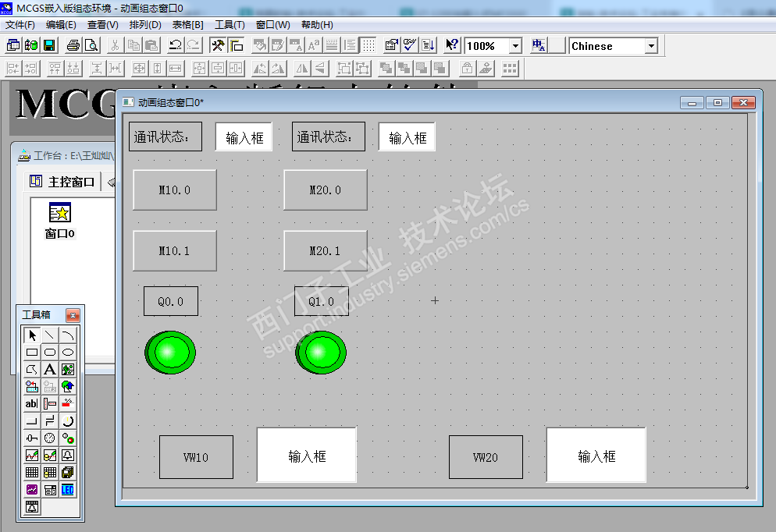Click the lock object icon in toolbar
The height and width of the screenshot is (532, 776).
point(467,68)
